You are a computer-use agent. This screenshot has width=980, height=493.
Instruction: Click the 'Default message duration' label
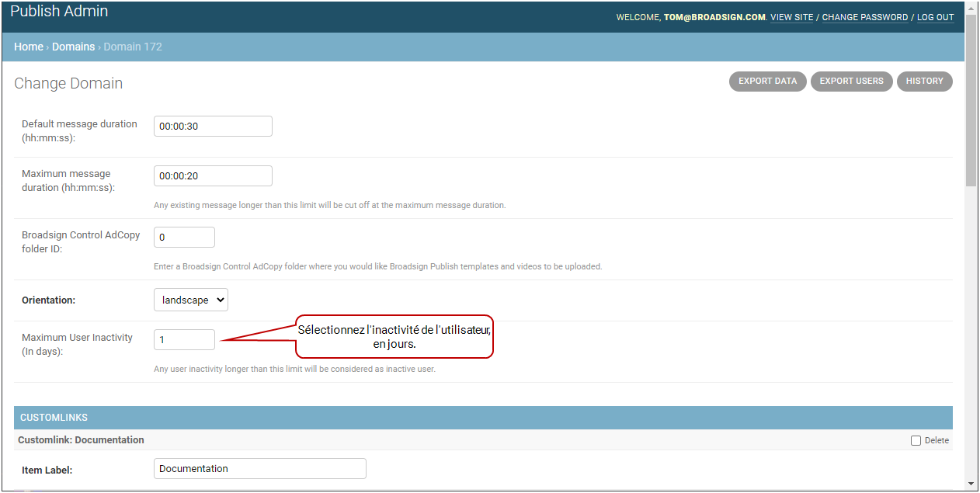(x=79, y=130)
